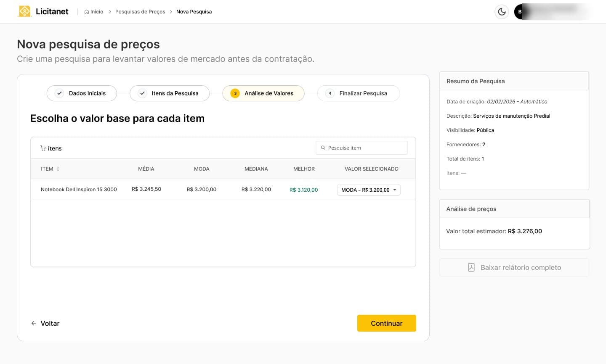Click the green best price R$ 3.120,00
The height and width of the screenshot is (364, 606).
click(x=304, y=190)
